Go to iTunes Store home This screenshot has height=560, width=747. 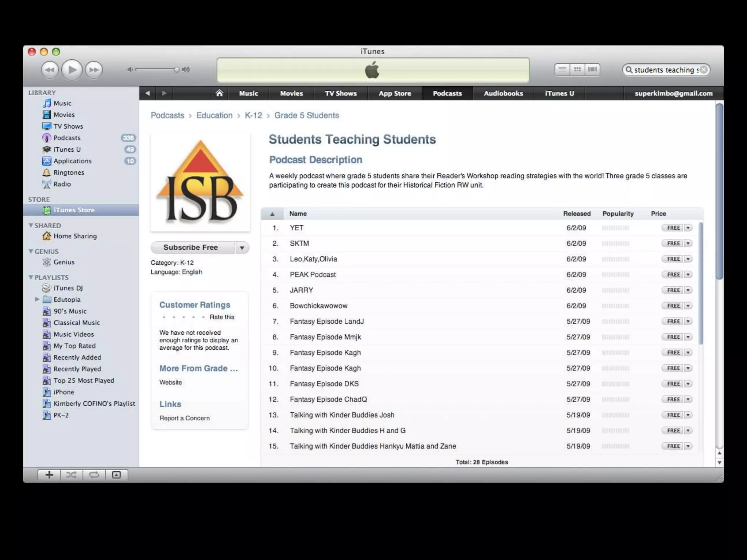coord(219,93)
